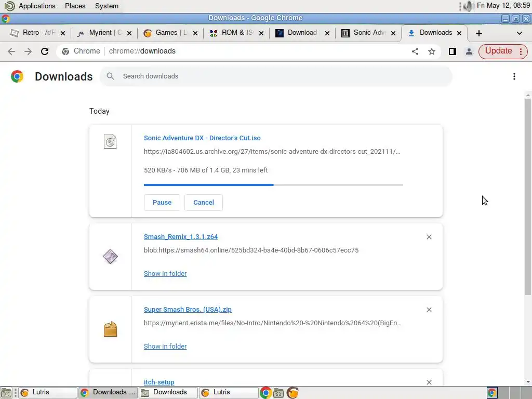The height and width of the screenshot is (399, 532).
Task: Show Smash_Remix_1.3.1.z64 in folder
Action: (165, 273)
